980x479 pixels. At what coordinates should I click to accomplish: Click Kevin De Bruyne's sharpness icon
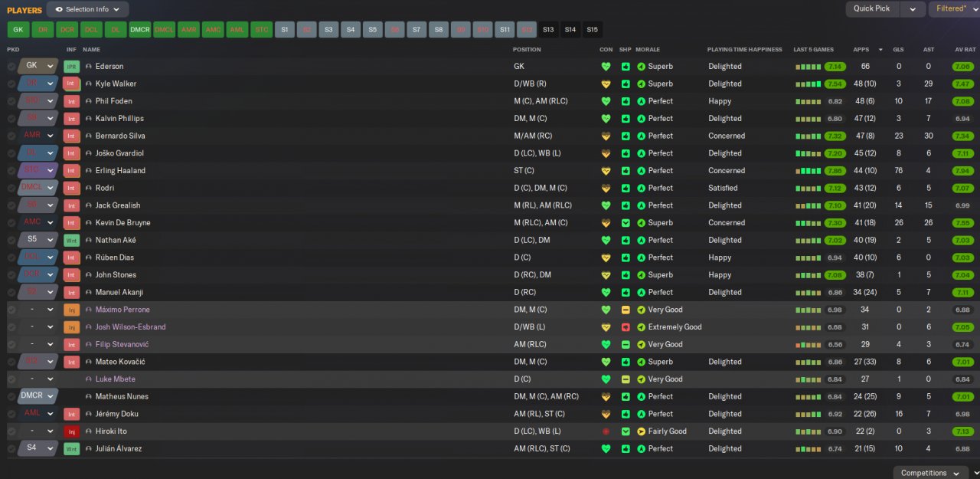[626, 223]
